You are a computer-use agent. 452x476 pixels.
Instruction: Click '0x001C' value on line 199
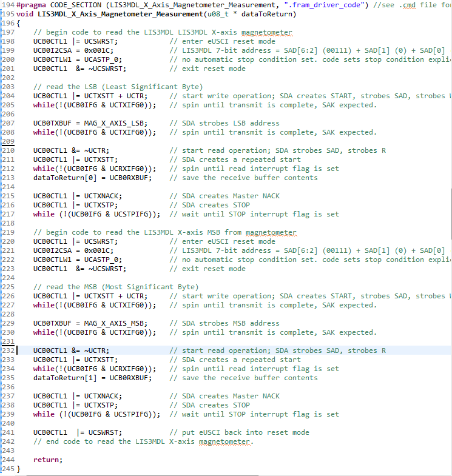point(96,50)
